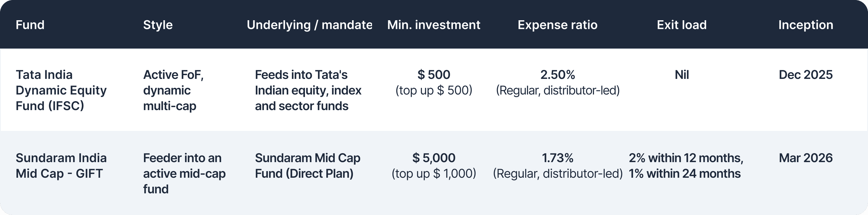Click the Inception column header

click(x=806, y=25)
